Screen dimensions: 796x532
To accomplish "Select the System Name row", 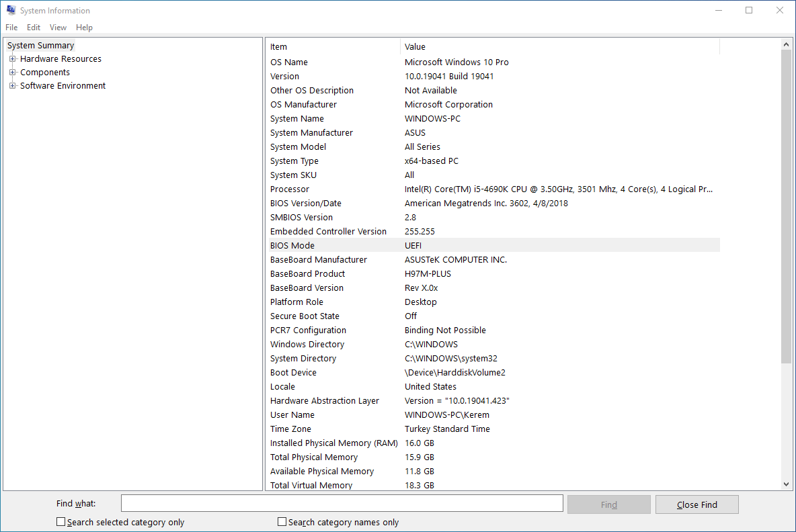I will pyautogui.click(x=494, y=119).
